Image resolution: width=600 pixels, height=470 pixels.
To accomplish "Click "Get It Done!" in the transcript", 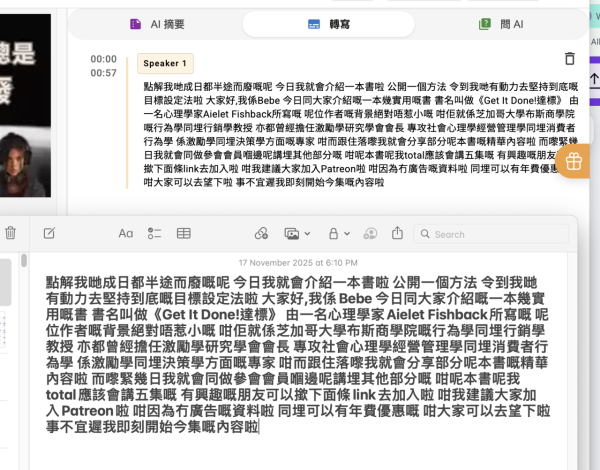I will pos(510,100).
